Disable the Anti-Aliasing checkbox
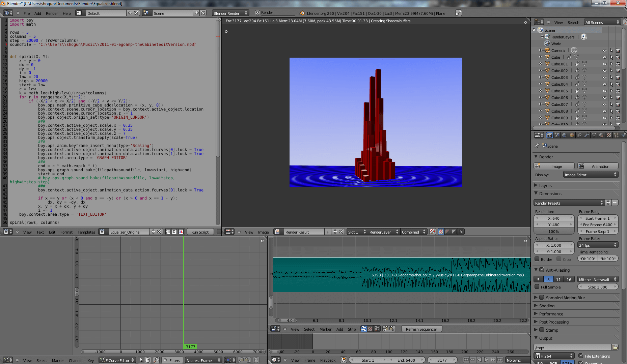Viewport: 627px width, 364px height. pyautogui.click(x=542, y=270)
